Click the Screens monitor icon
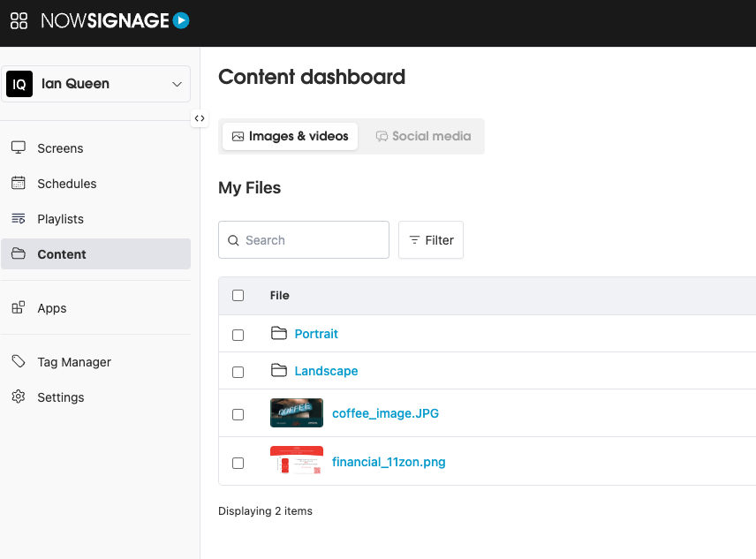 click(19, 148)
